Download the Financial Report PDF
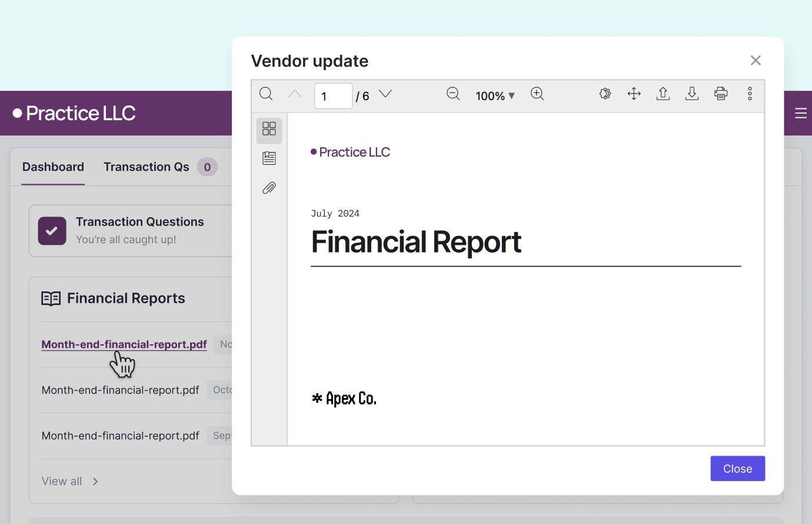This screenshot has height=524, width=812. [692, 94]
